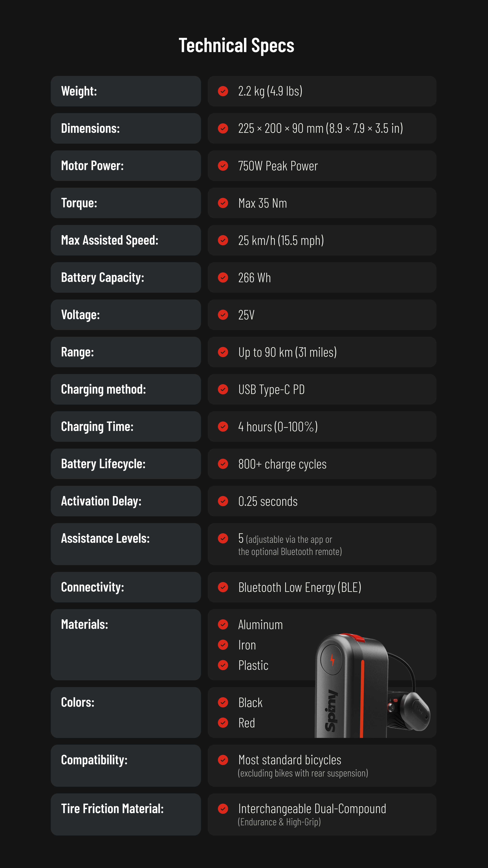488x868 pixels.
Task: Click the checkmark icon beside USB Type-C PD
Action: [223, 389]
